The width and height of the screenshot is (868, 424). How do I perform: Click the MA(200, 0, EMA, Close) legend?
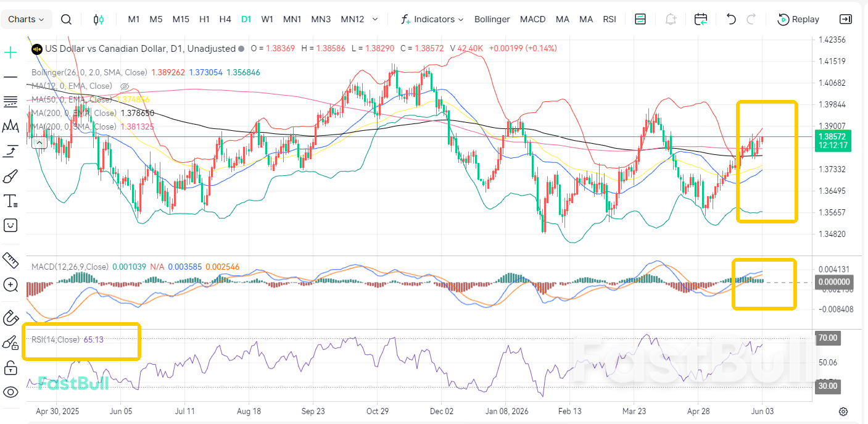point(74,113)
